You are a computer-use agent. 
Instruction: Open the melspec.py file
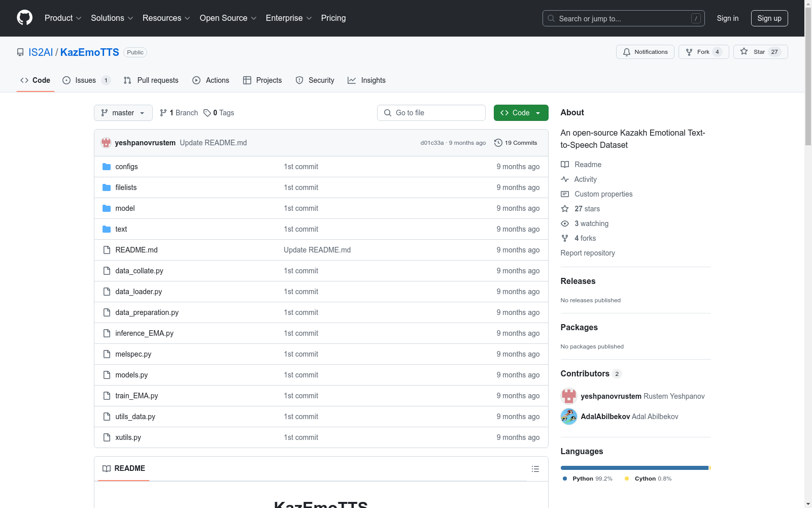[133, 354]
